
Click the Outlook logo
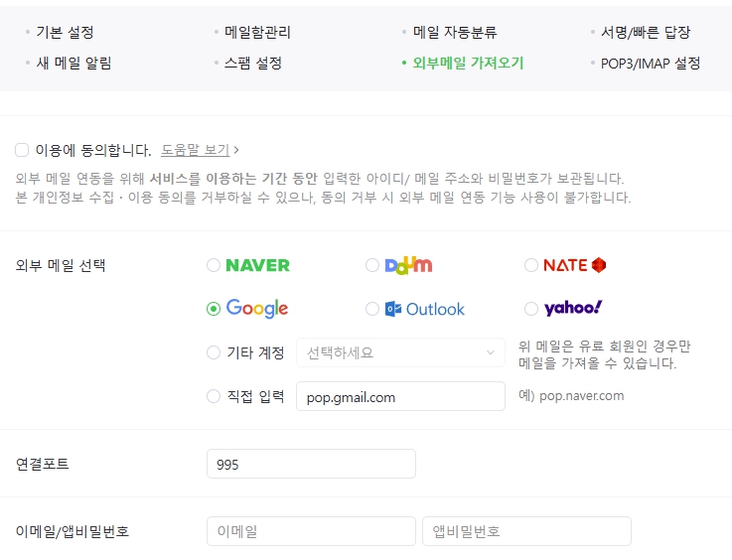click(x=425, y=309)
